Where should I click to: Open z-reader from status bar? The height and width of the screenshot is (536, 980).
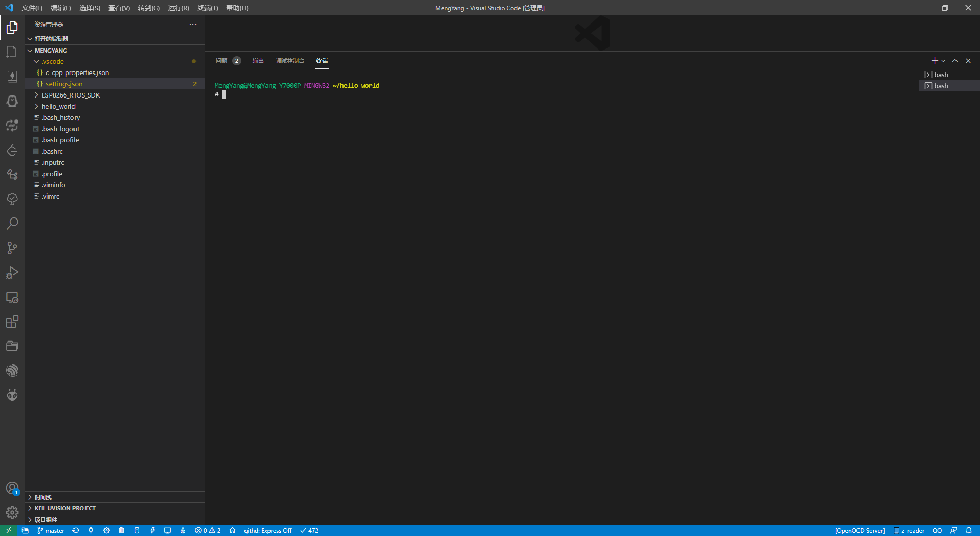pyautogui.click(x=909, y=530)
